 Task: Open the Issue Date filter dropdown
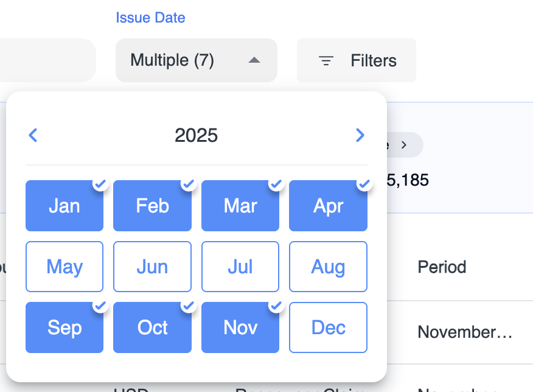click(196, 60)
